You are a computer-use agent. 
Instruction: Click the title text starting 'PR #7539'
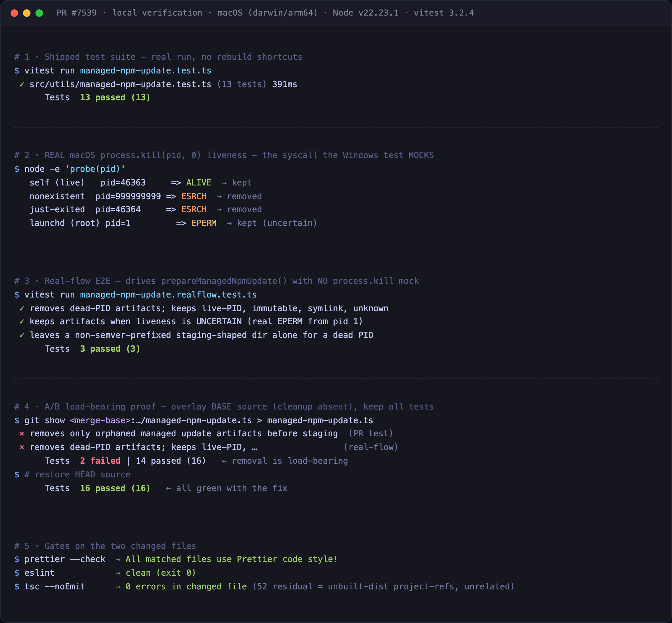click(265, 13)
